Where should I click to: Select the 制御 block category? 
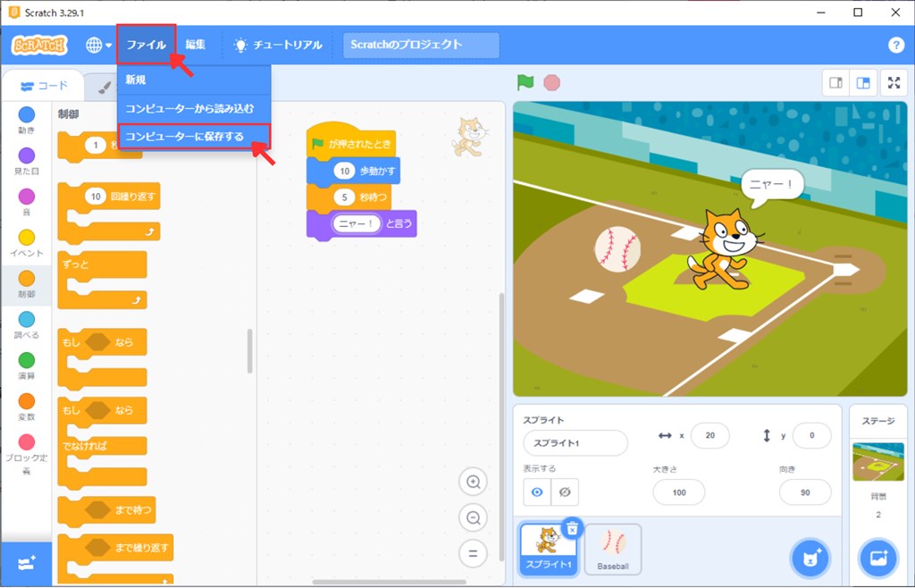point(26,284)
